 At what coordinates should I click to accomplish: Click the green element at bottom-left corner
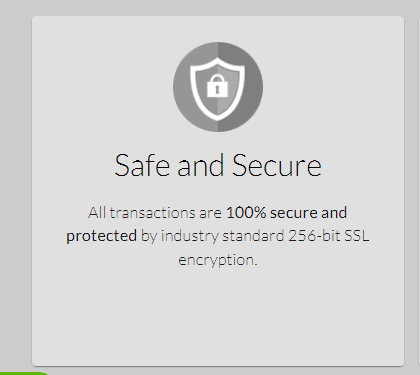[x=23, y=373]
